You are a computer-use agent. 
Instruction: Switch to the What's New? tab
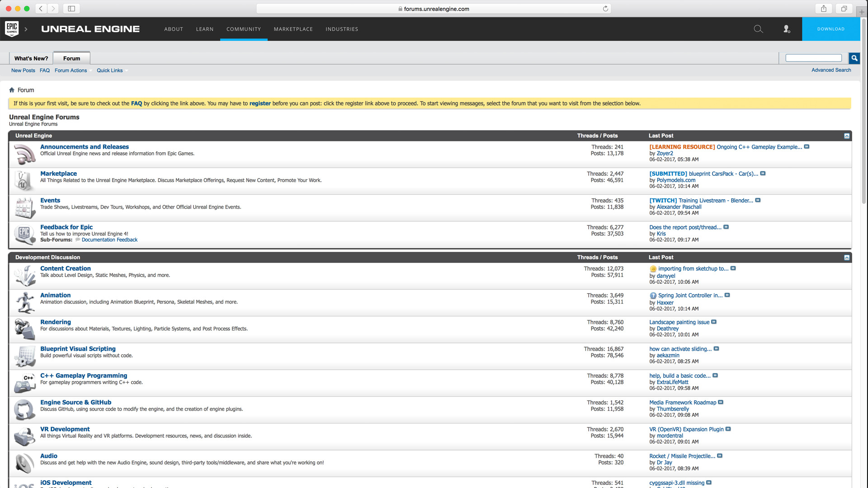31,58
